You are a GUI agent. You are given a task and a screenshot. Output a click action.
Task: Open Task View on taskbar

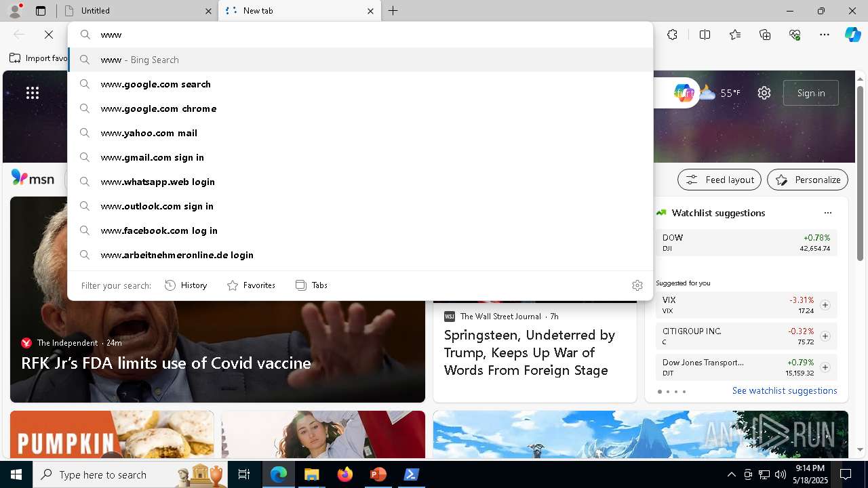click(x=244, y=474)
